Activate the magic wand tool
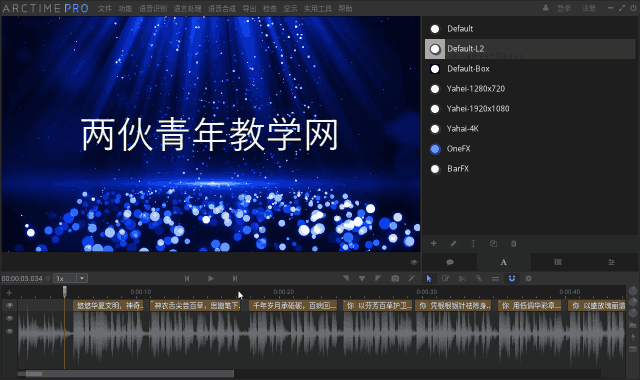Viewport: 640px width, 380px height. [411, 278]
